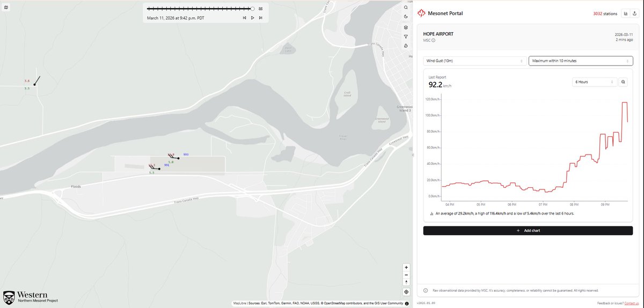Image resolution: width=644 pixels, height=308 pixels.
Task: Show MSC network info icon
Action: tap(434, 40)
